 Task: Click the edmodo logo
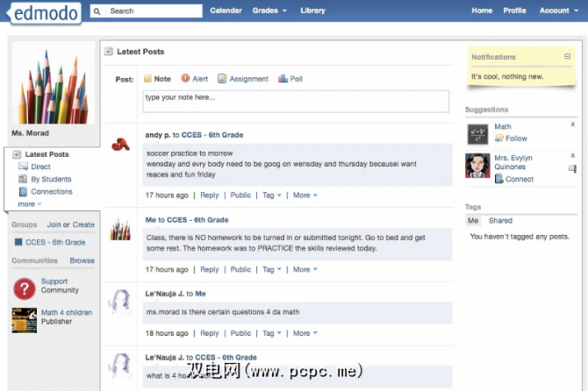tap(46, 13)
